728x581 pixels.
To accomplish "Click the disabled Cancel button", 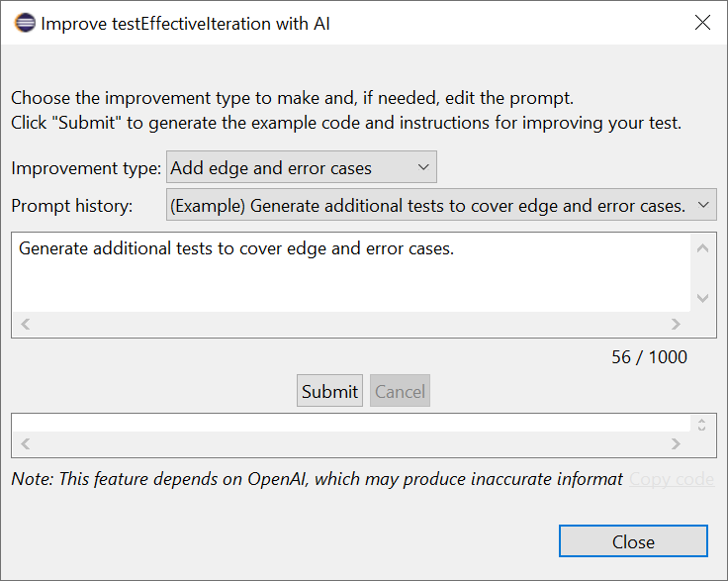I will coord(400,391).
